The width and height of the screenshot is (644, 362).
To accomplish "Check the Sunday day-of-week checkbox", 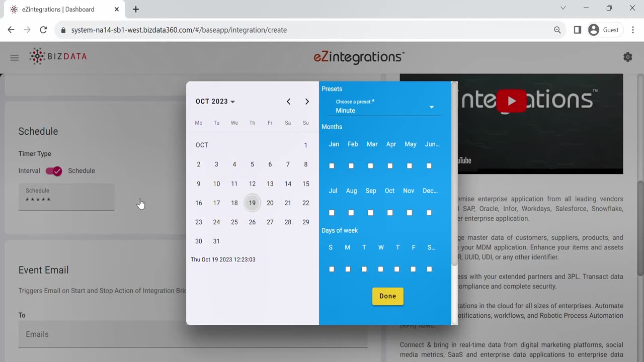I will tap(332, 269).
